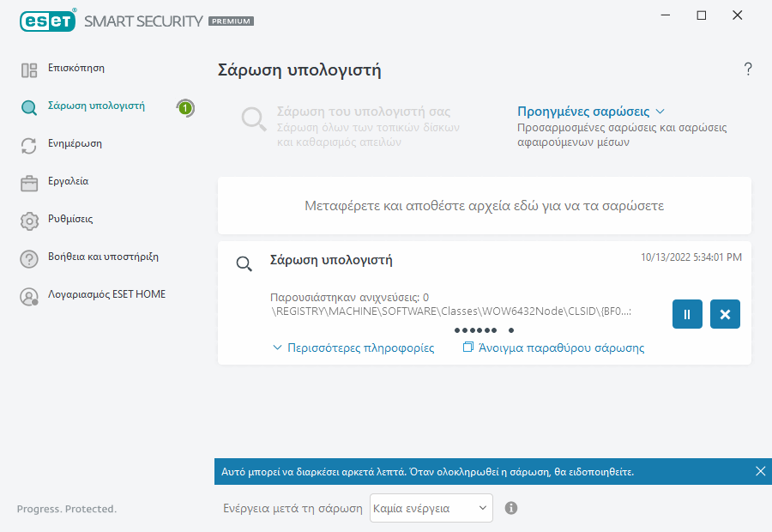Open the Καμία ενέργεια dropdown
This screenshot has height=532, width=772.
coord(431,508)
